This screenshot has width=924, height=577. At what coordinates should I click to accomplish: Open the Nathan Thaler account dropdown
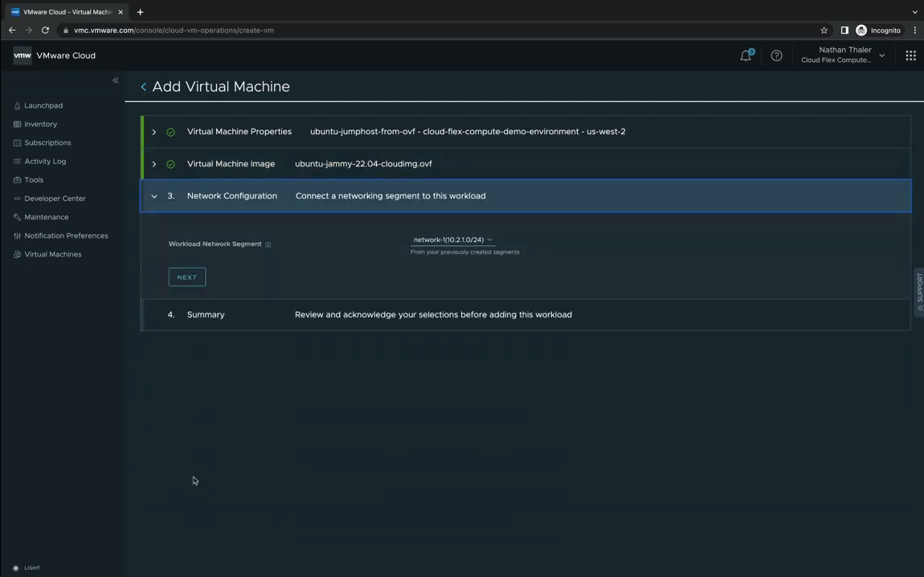844,55
